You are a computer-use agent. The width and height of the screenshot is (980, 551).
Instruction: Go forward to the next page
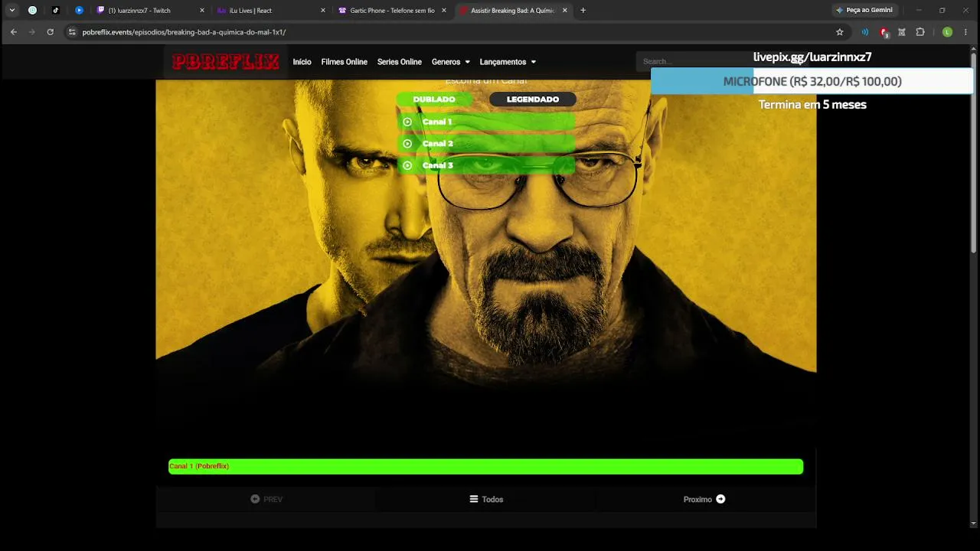pyautogui.click(x=32, y=32)
